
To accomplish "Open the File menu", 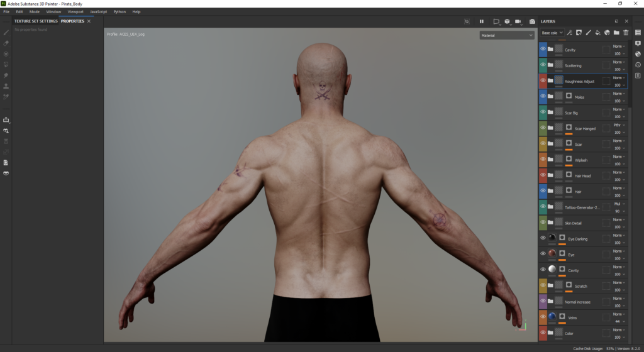I will [6, 12].
